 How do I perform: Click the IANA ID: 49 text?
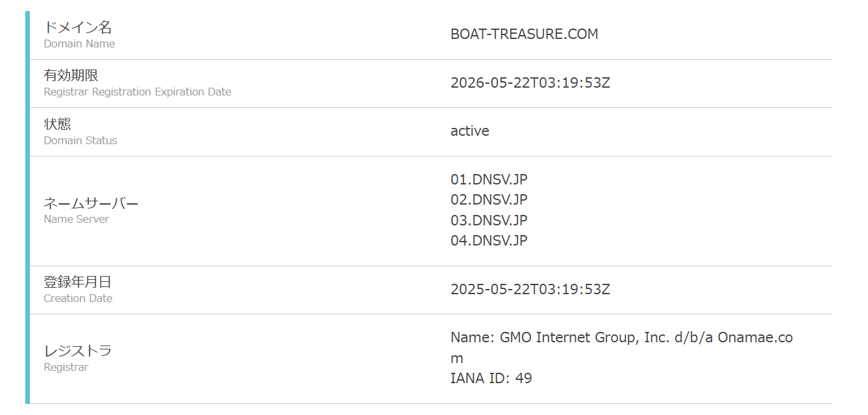491,378
